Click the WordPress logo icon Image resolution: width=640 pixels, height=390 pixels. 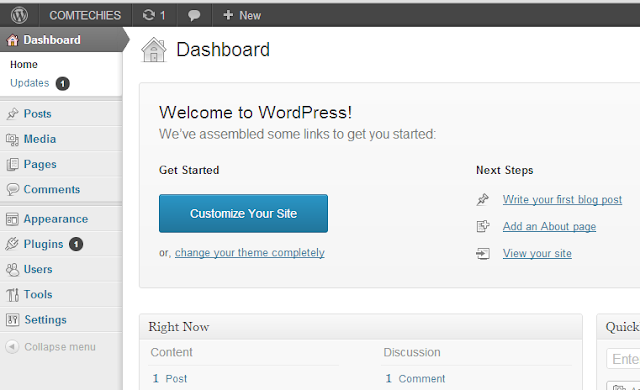19,16
